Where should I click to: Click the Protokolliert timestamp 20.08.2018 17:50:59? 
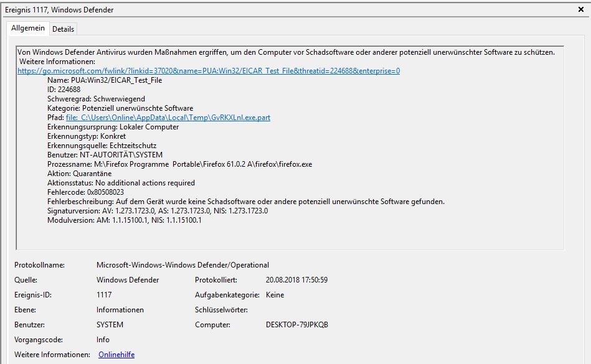click(x=296, y=280)
